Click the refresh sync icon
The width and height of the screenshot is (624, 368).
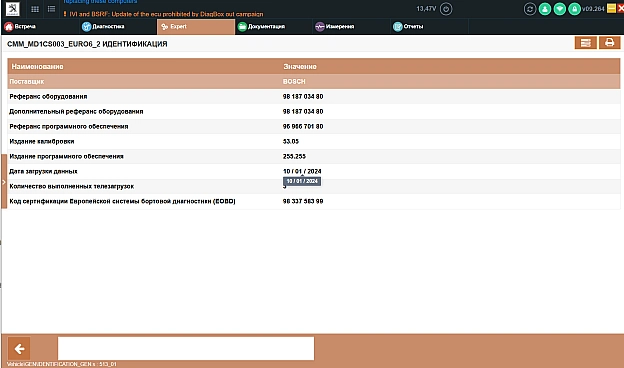(530, 9)
